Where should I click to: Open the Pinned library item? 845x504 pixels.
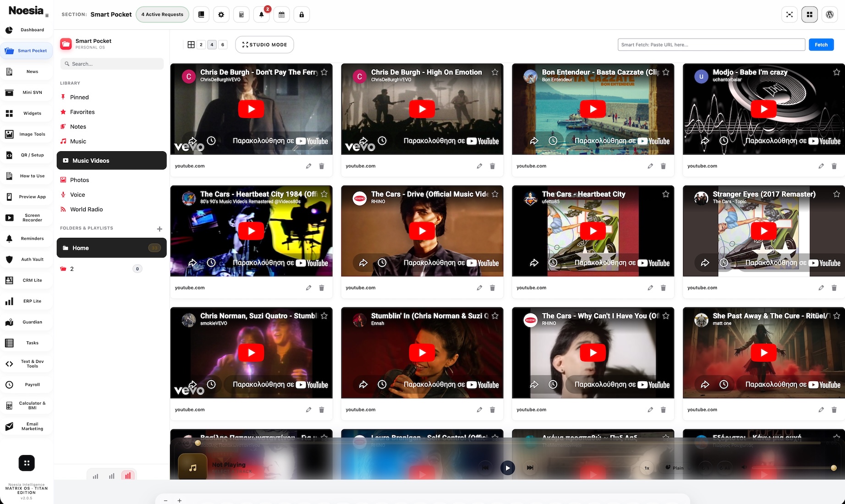pos(79,97)
